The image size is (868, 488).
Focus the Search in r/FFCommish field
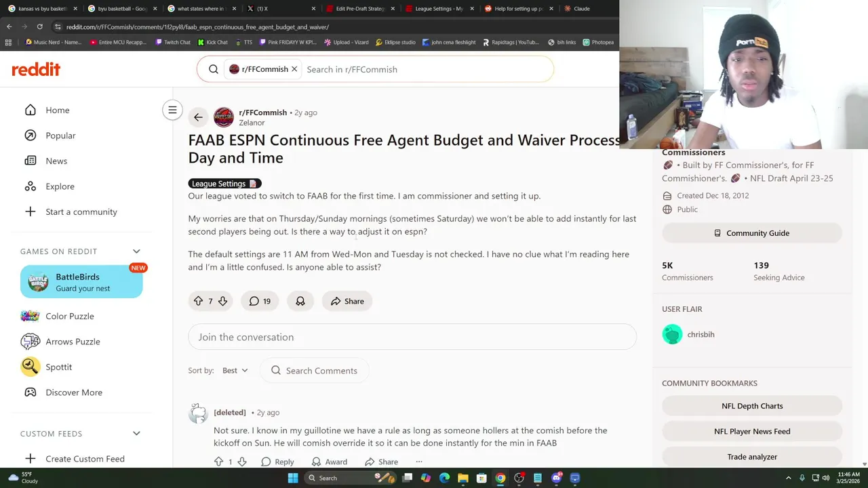[427, 69]
